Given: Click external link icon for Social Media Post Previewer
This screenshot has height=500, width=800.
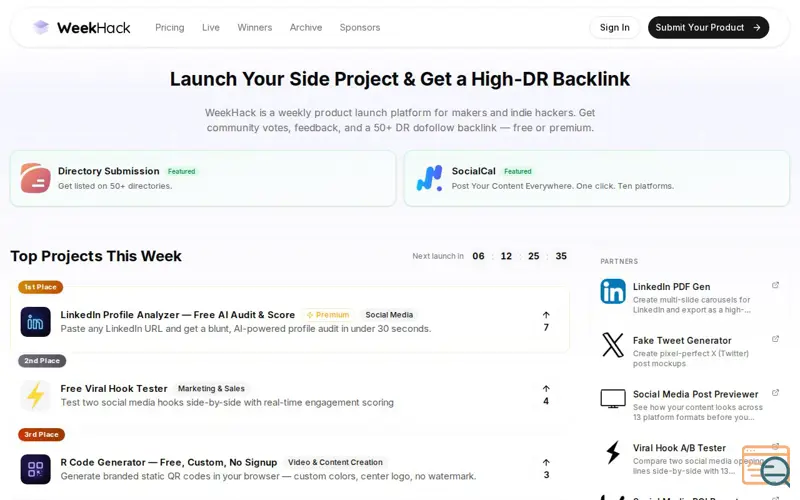Looking at the screenshot, I should click(x=775, y=392).
